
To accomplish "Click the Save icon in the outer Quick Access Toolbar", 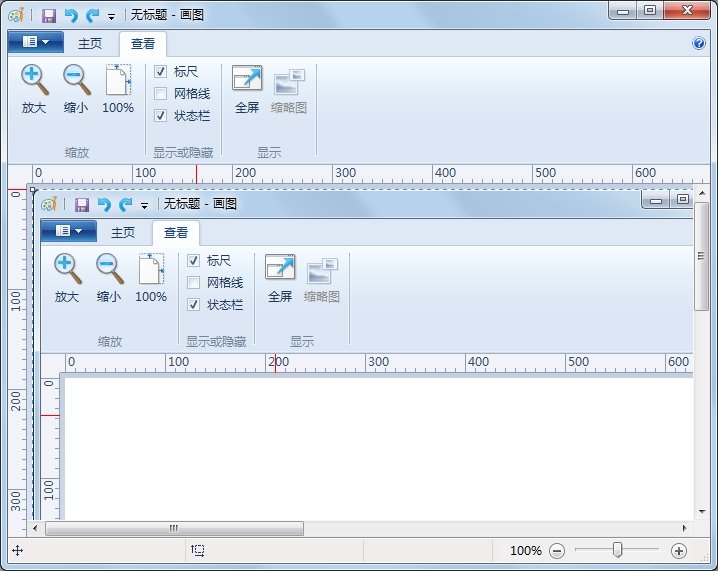I will [x=49, y=16].
